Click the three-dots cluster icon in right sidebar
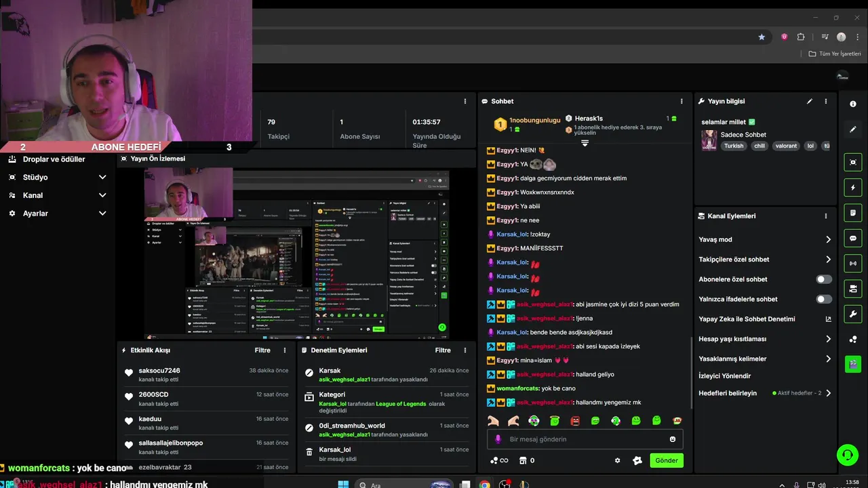868x488 pixels. pos(853,339)
